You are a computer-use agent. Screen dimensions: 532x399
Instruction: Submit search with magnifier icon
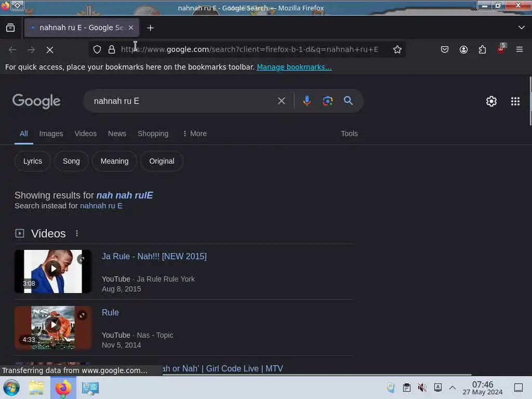[x=348, y=101]
